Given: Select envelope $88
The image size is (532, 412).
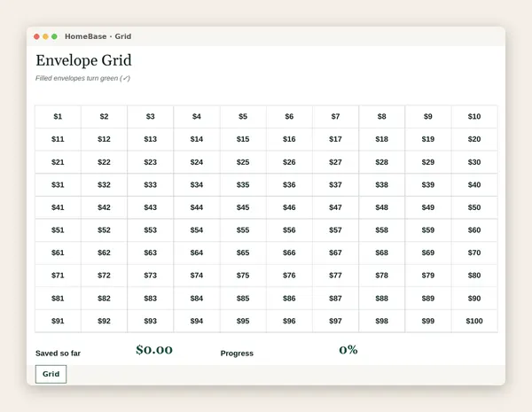Looking at the screenshot, I should coord(381,299).
